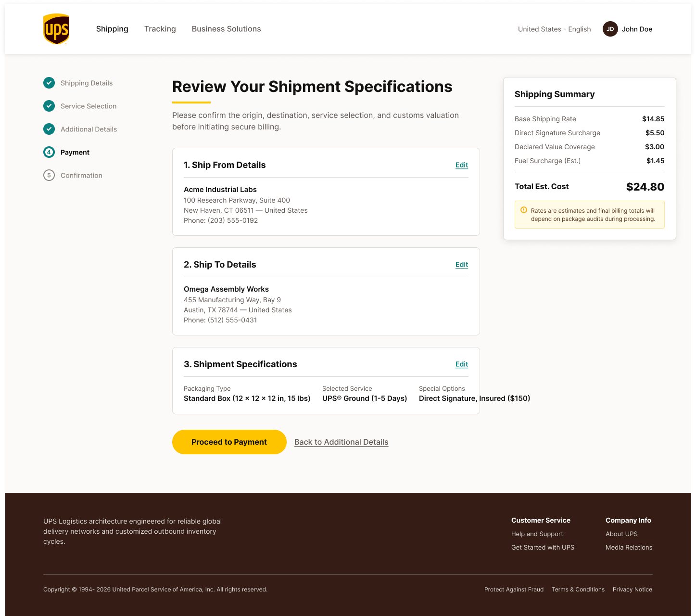Click the JD user avatar

pyautogui.click(x=610, y=29)
